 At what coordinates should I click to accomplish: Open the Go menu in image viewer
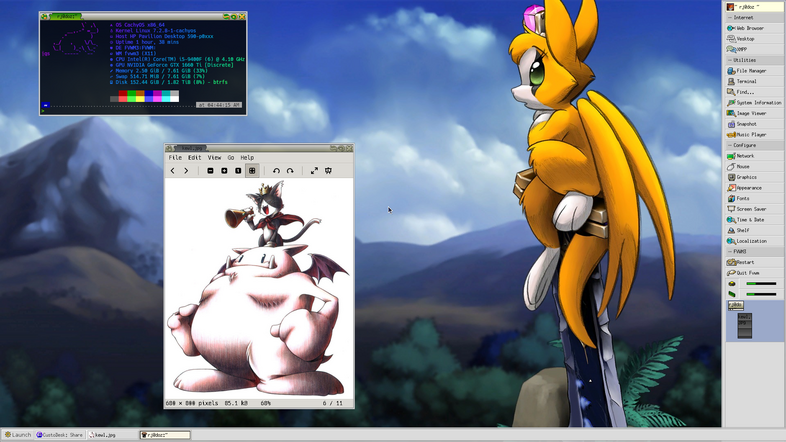(231, 157)
